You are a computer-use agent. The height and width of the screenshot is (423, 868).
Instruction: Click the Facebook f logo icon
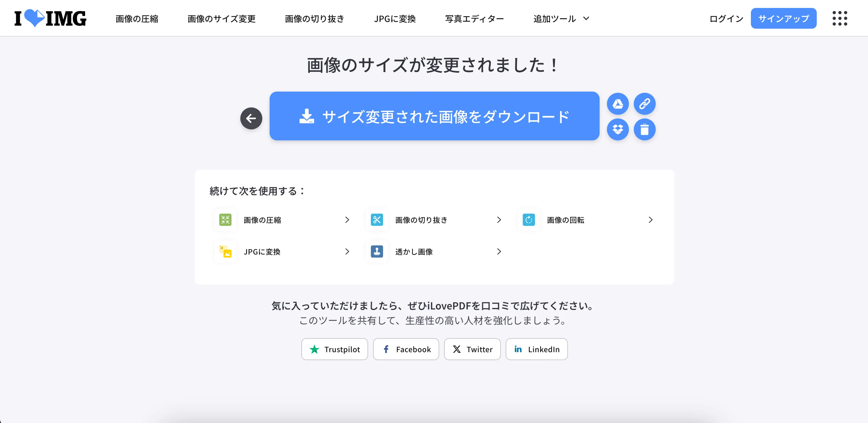386,349
